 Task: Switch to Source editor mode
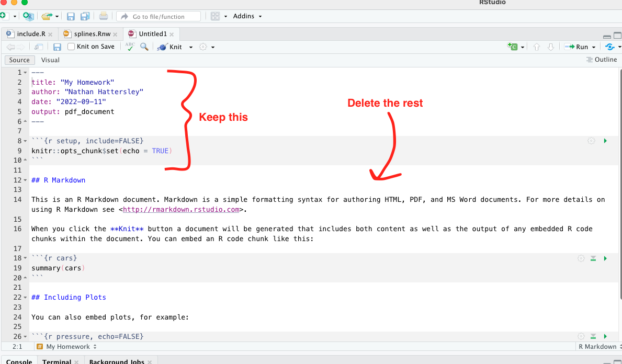pyautogui.click(x=19, y=60)
